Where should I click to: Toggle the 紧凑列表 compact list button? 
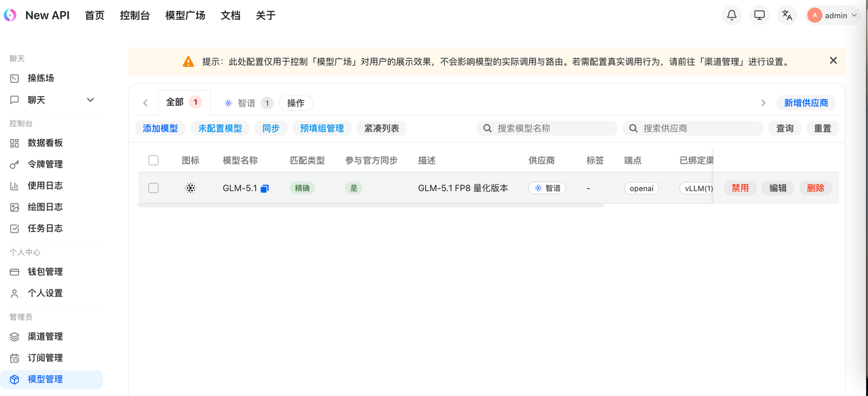point(382,128)
